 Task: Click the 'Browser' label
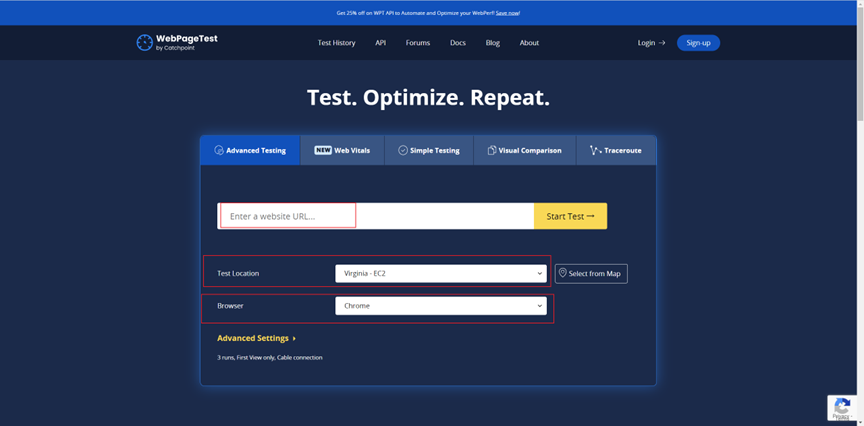pyautogui.click(x=230, y=306)
